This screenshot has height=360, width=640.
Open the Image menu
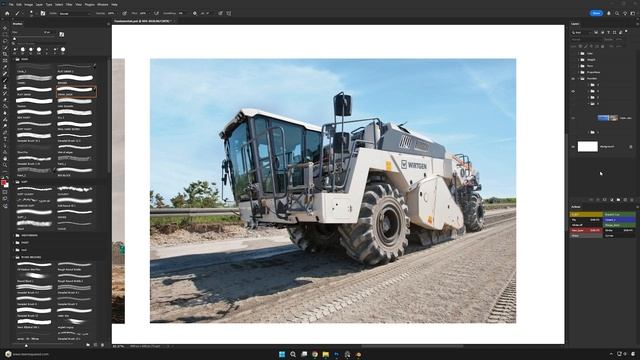click(29, 4)
